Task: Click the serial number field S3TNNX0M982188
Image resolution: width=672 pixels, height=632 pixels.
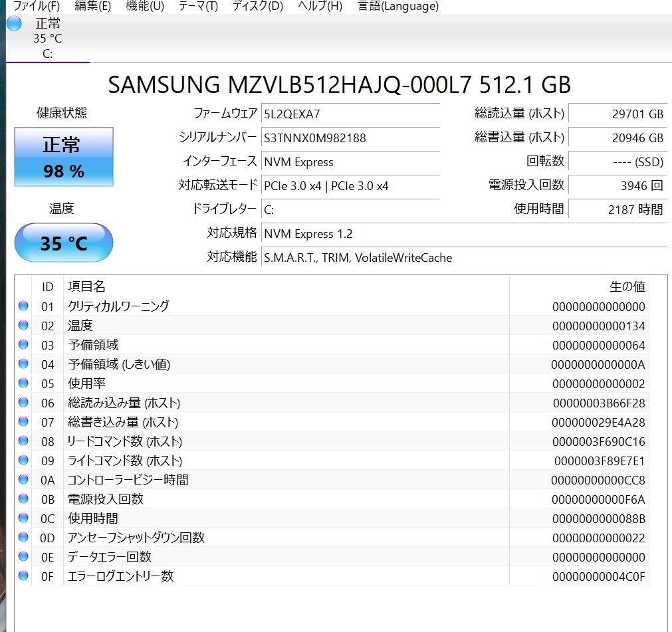Action: (350, 138)
